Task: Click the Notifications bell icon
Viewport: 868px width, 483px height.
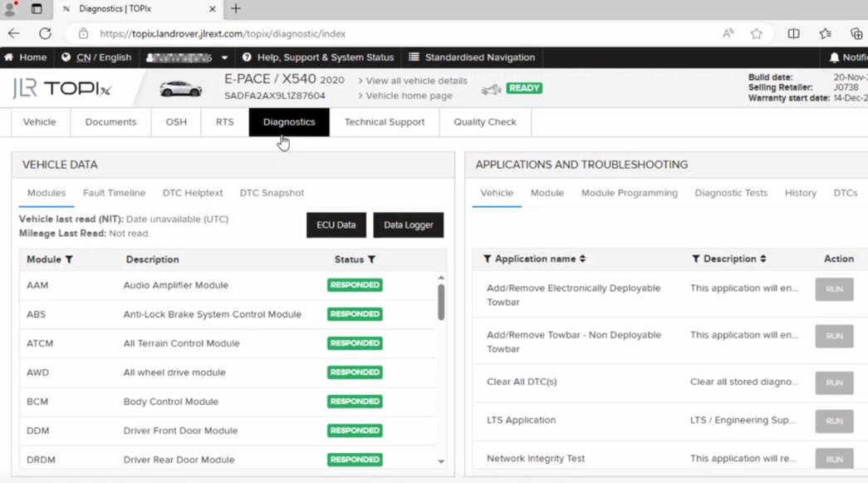Action: click(834, 57)
